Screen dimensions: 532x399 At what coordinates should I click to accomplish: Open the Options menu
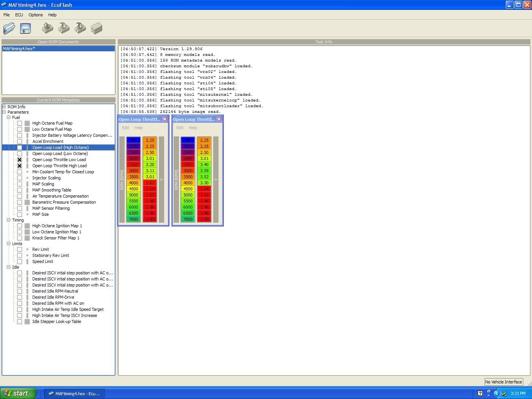pos(35,15)
